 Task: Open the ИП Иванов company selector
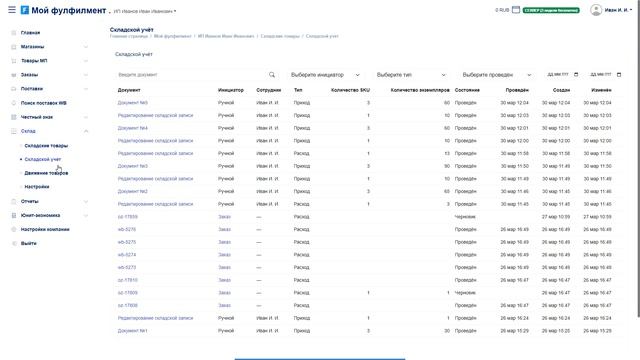(145, 11)
